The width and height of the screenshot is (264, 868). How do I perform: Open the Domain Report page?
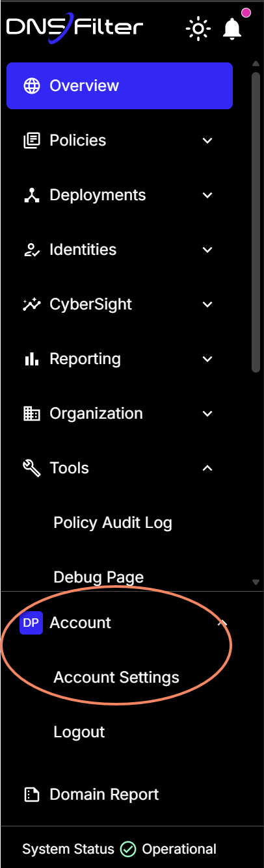(x=104, y=795)
